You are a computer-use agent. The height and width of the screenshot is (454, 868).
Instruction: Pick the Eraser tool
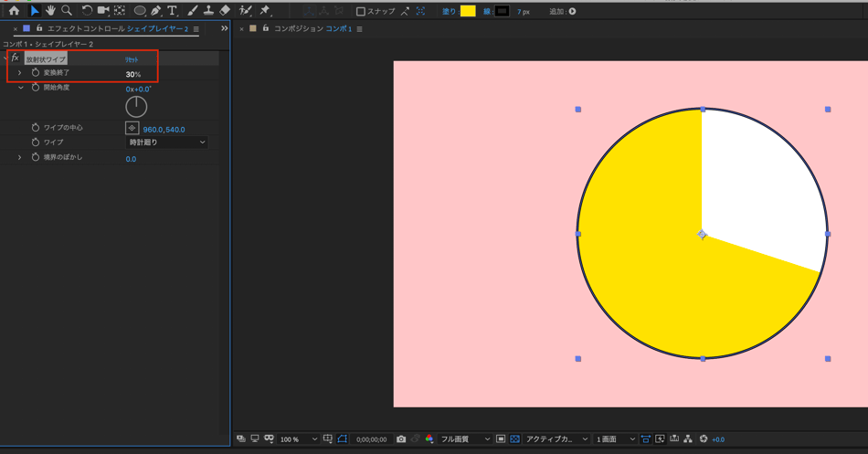pyautogui.click(x=225, y=11)
